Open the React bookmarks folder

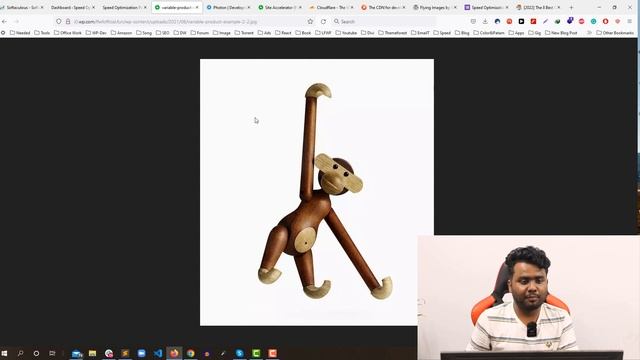283,33
